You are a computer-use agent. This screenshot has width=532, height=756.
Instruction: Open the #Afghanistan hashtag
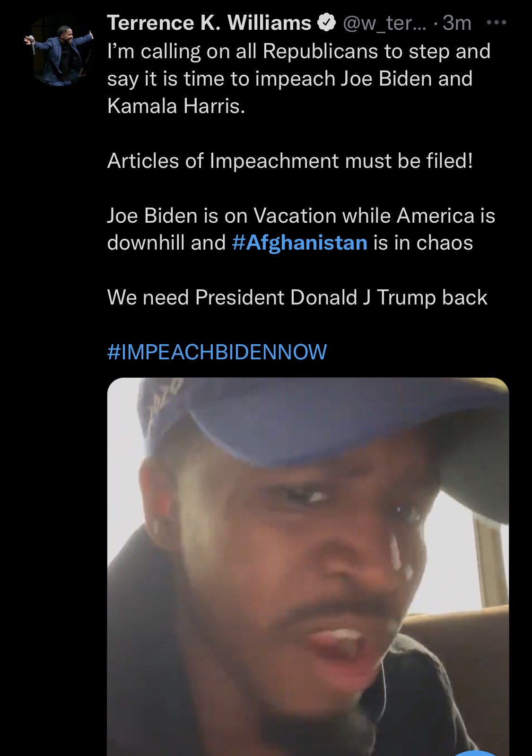(x=300, y=243)
